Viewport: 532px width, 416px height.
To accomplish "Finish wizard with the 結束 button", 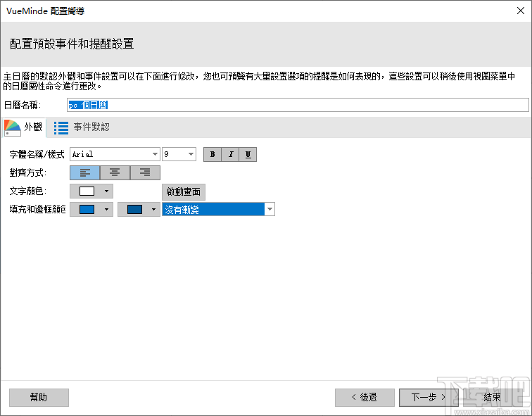I will tap(493, 398).
